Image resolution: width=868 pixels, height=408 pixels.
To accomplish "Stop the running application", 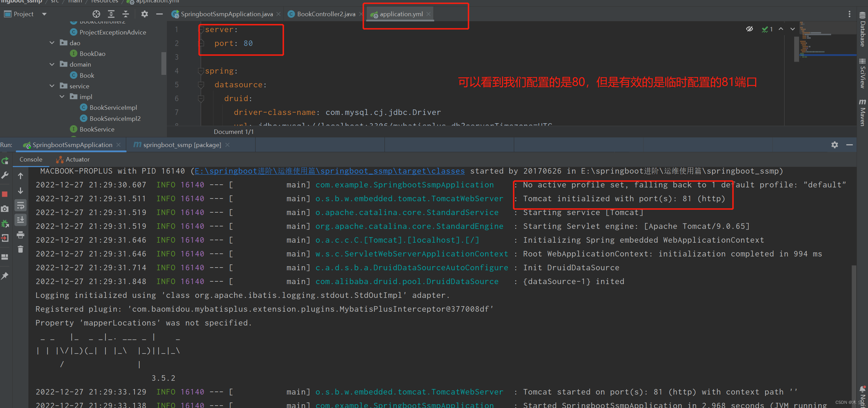I will pyautogui.click(x=5, y=194).
